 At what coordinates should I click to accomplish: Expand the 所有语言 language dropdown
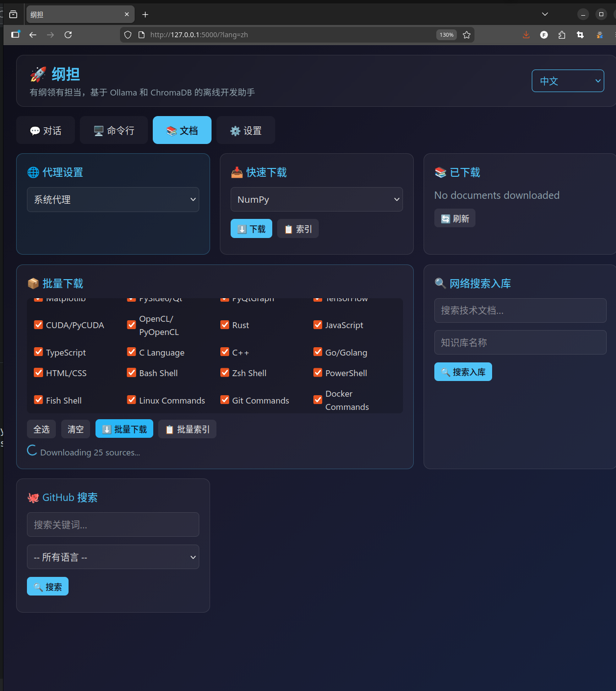pos(113,557)
